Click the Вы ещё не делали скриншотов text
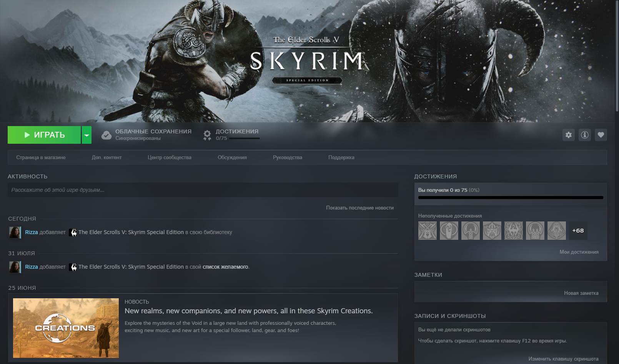This screenshot has width=619, height=364. pos(454,330)
